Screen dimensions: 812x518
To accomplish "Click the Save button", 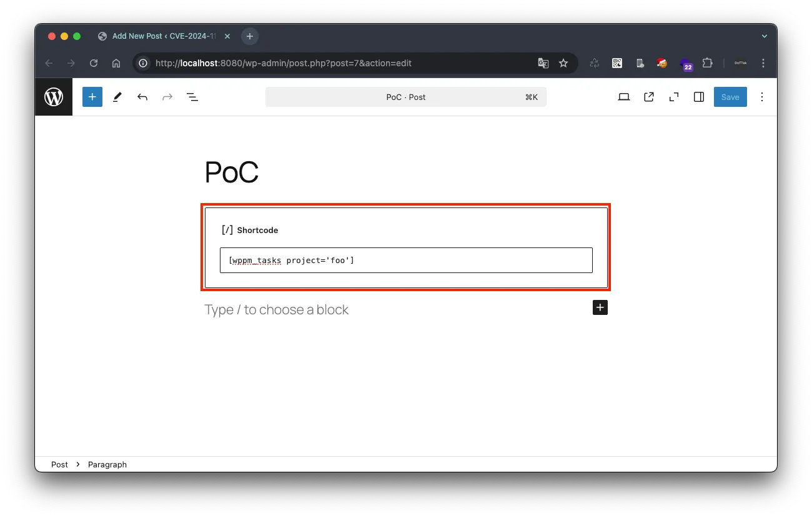I will pos(730,97).
